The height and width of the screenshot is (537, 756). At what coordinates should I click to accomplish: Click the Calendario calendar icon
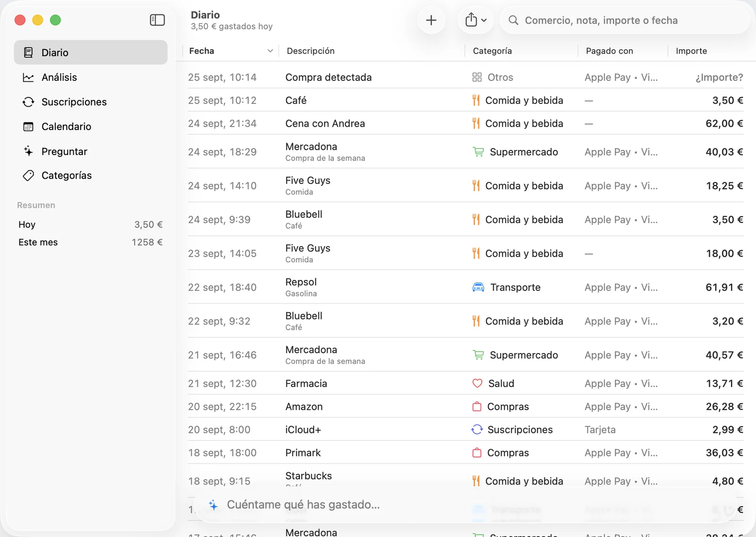click(x=28, y=127)
